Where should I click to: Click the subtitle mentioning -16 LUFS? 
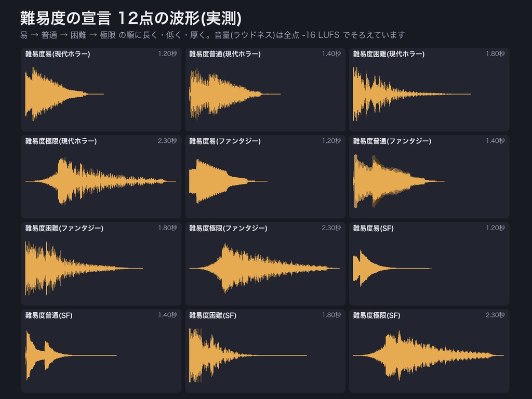pyautogui.click(x=212, y=35)
